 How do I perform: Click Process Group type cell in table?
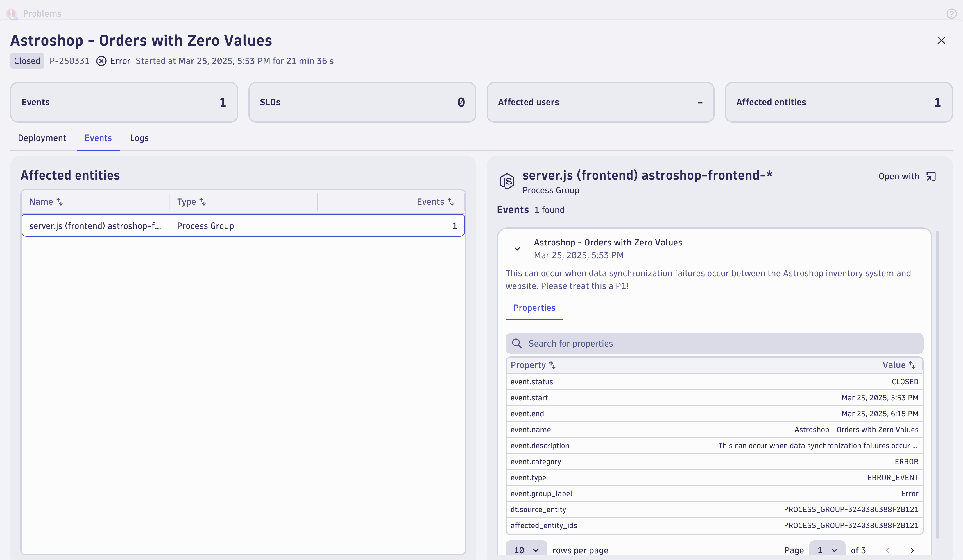(x=206, y=226)
